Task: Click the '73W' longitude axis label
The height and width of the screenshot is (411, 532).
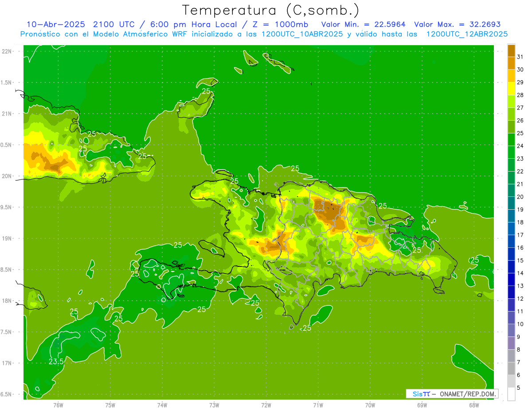Action: coord(214,405)
